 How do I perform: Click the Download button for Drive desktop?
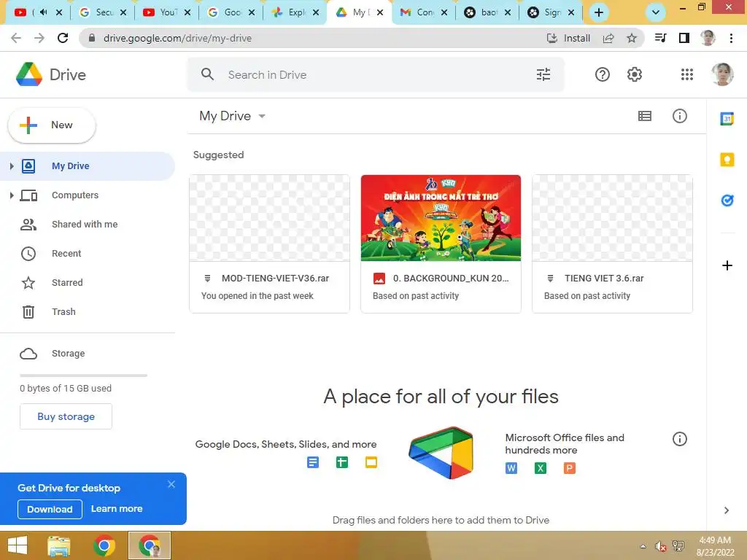[50, 509]
